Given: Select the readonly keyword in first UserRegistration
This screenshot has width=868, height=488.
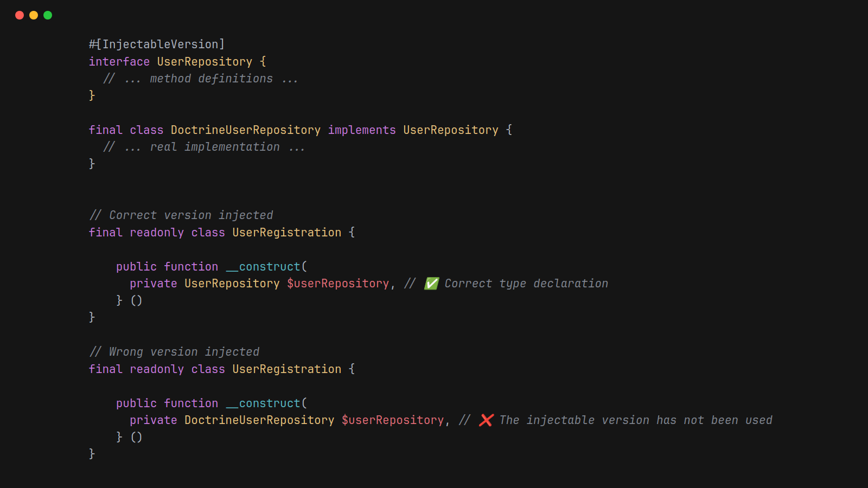Looking at the screenshot, I should point(157,232).
